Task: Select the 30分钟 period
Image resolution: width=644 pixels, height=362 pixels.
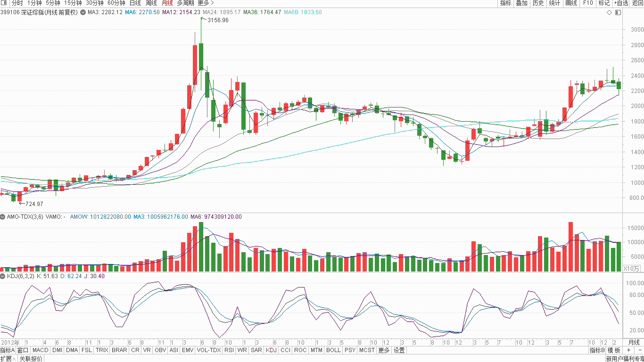Action: [x=94, y=3]
